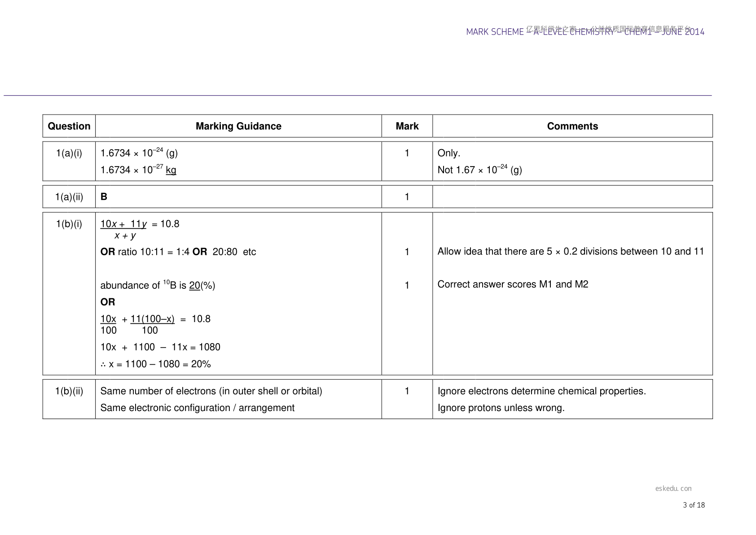Image resolution: width=756 pixels, height=535 pixels.
Task: Click the answer '1.6734 × 10⁻²⁴ (g)'
Action: [x=139, y=153]
